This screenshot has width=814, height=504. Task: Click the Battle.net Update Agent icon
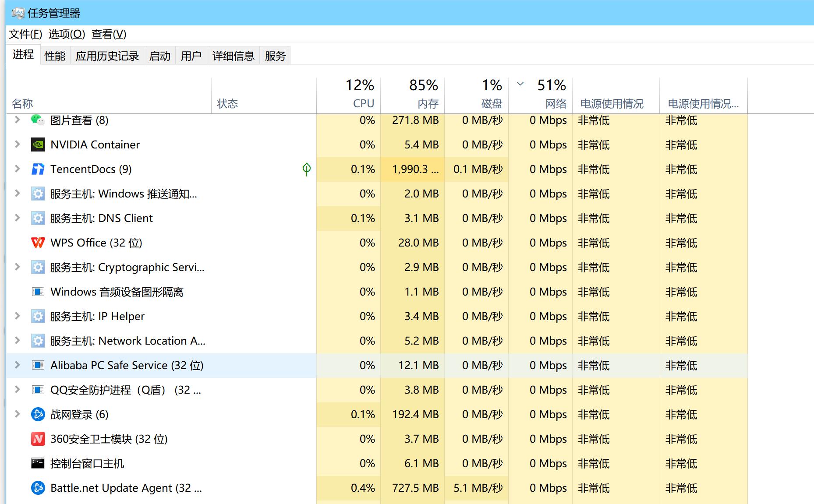[38, 488]
